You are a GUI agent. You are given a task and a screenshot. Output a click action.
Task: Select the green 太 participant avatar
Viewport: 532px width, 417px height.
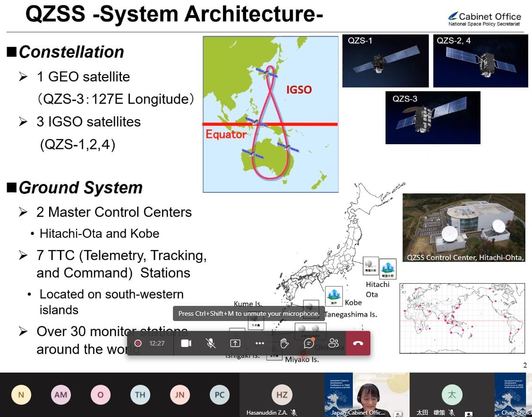[x=452, y=394]
